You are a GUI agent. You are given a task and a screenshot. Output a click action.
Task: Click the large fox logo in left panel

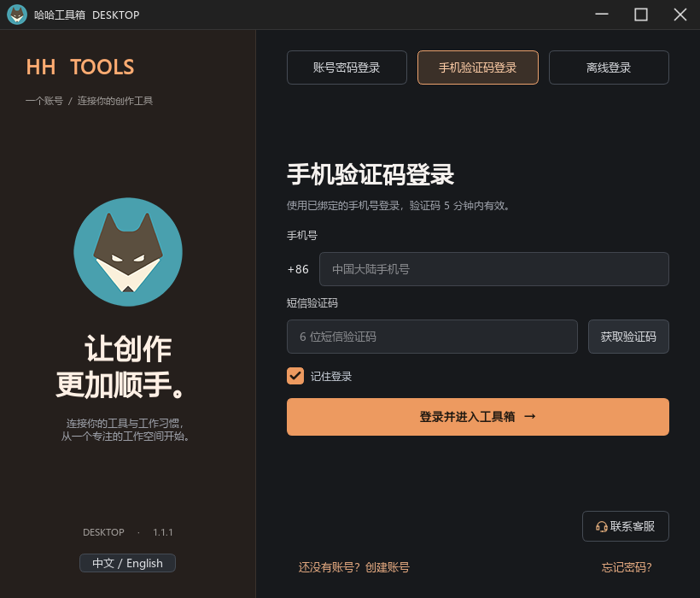(x=128, y=252)
